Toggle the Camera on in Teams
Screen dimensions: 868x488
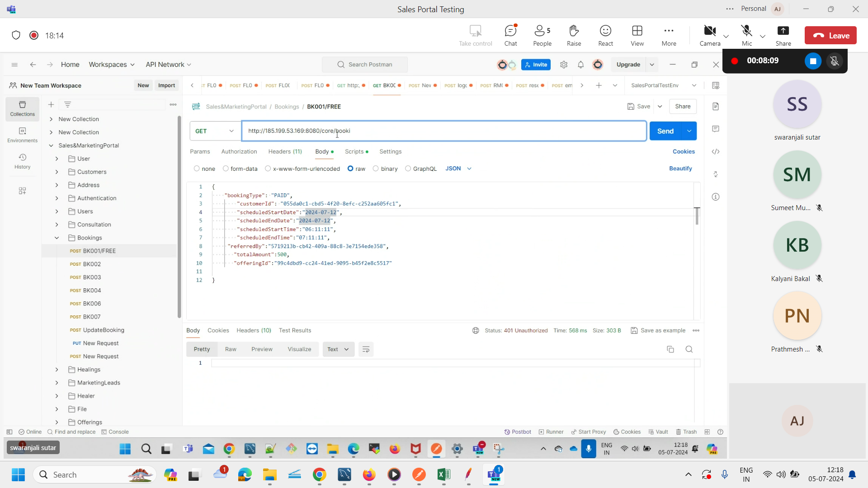tap(710, 35)
